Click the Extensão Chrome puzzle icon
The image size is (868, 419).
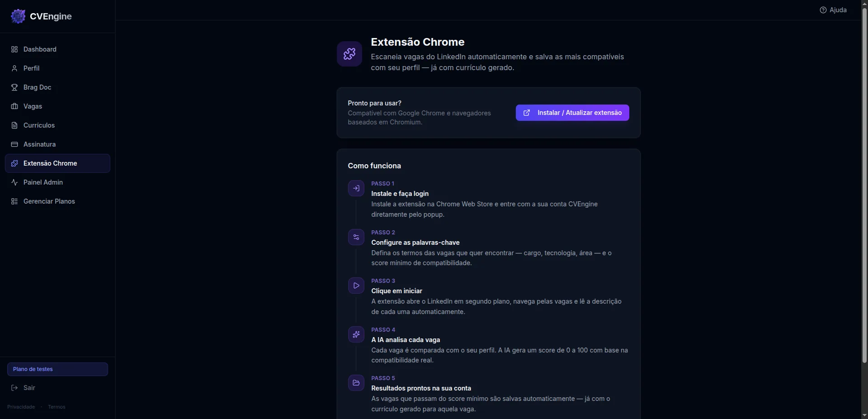(x=14, y=163)
